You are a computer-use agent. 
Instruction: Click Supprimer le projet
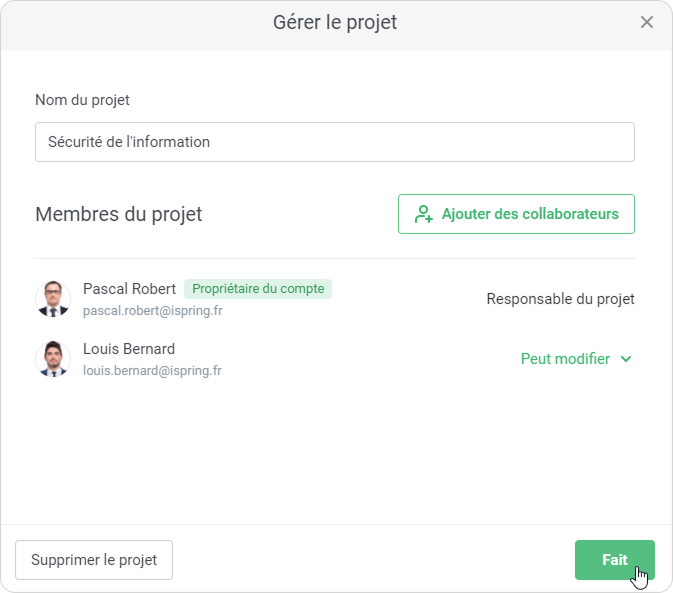coord(94,560)
